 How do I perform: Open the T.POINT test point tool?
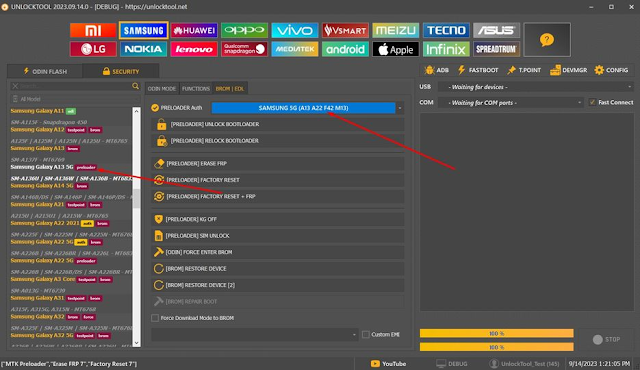pyautogui.click(x=524, y=70)
